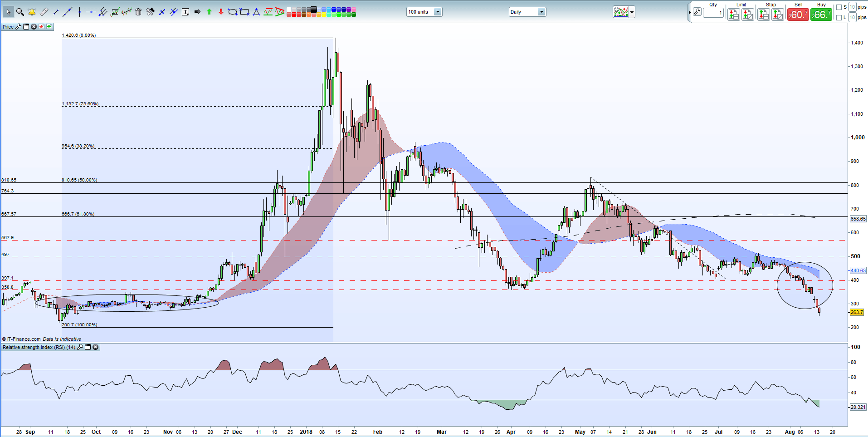This screenshot has width=868, height=437.
Task: Select the text annotation tool
Action: [x=185, y=12]
